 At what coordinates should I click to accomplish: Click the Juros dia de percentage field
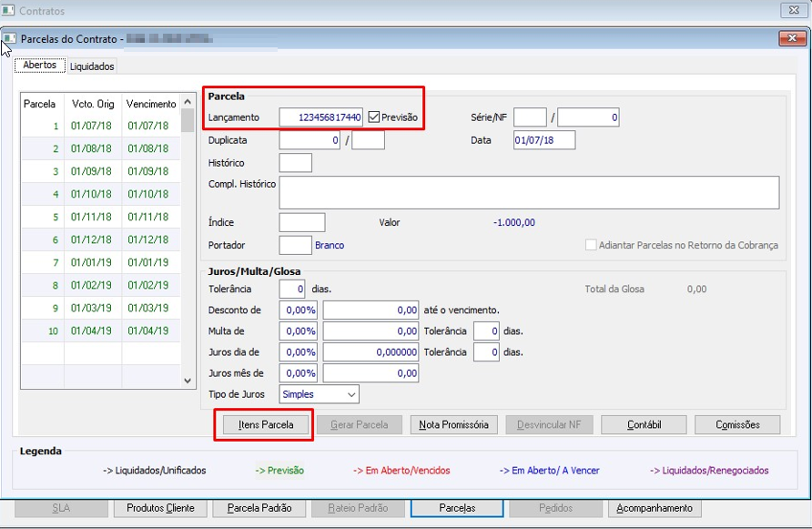click(299, 352)
